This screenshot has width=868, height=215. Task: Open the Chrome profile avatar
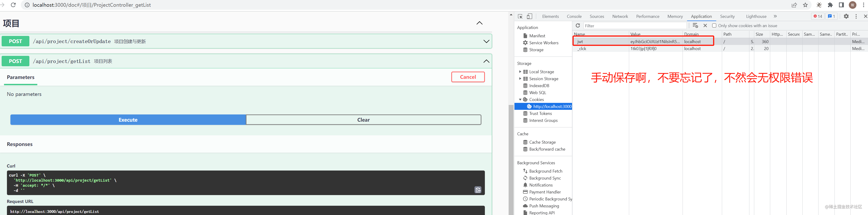[853, 5]
